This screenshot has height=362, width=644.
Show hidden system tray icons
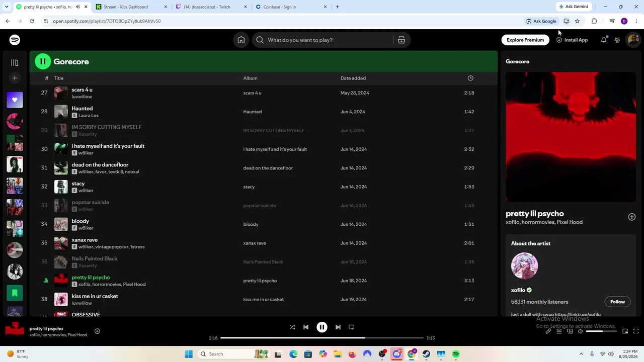pos(581,354)
